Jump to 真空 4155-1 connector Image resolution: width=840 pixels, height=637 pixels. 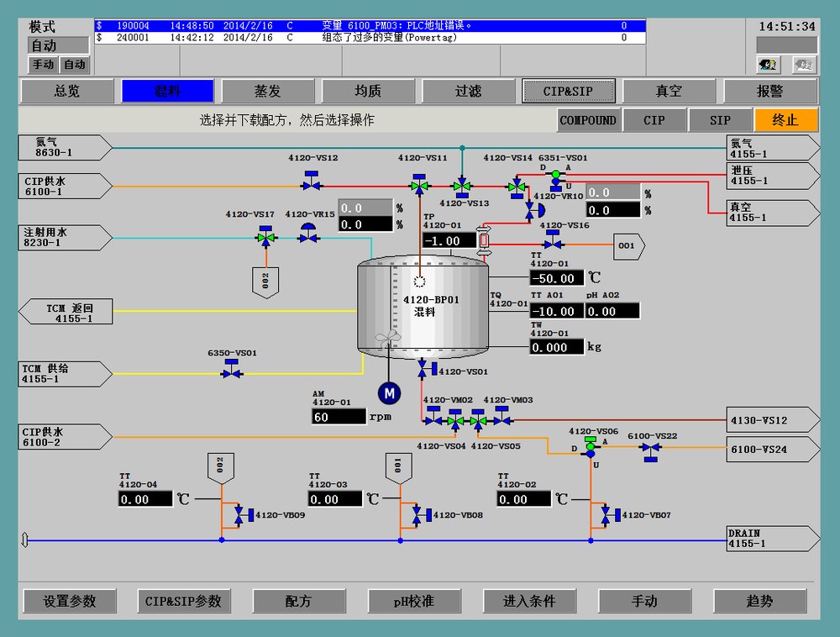pyautogui.click(x=773, y=213)
